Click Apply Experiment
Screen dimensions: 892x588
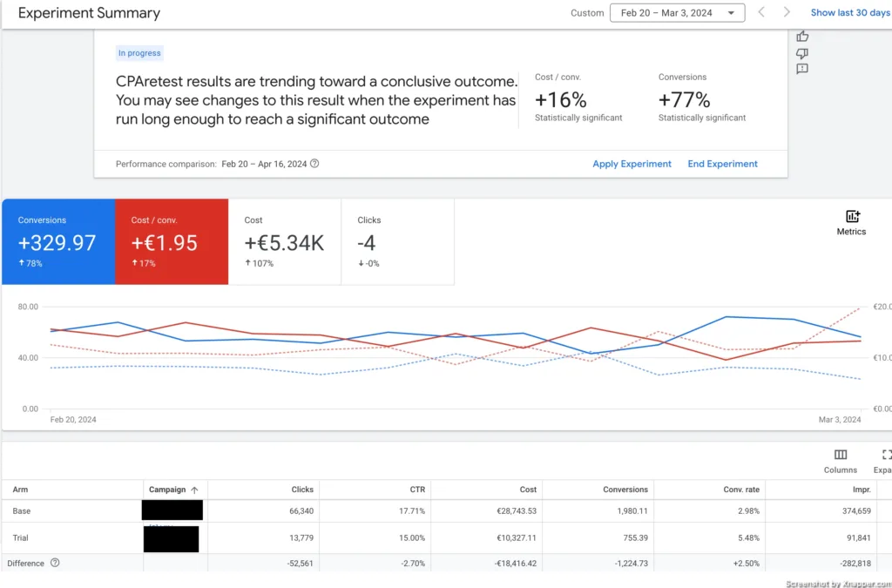click(632, 164)
